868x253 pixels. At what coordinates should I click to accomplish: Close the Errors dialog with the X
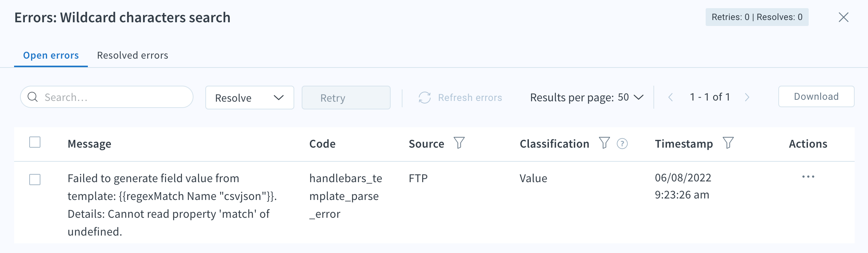844,17
